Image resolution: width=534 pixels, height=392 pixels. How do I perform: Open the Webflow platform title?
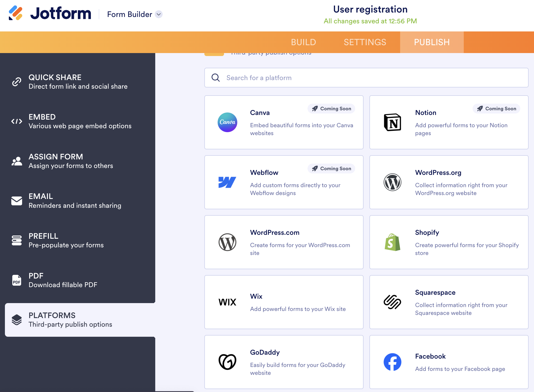point(264,173)
